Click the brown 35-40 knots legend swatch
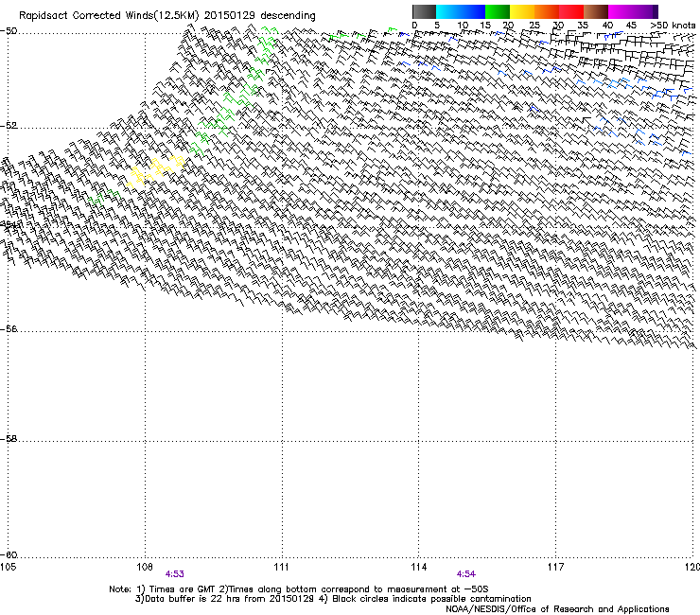Screen dimensions: 700x615 (x=596, y=11)
